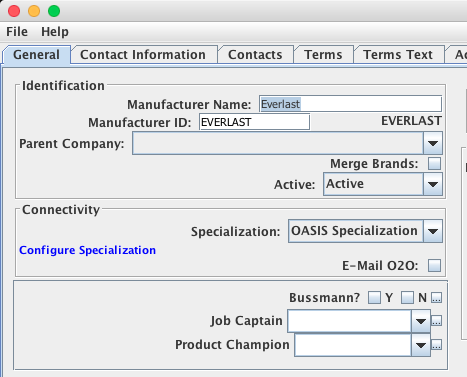Open the File menu

[17, 32]
